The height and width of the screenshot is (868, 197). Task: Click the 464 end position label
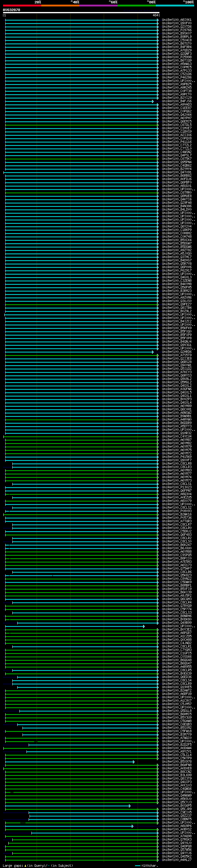[x=155, y=15]
